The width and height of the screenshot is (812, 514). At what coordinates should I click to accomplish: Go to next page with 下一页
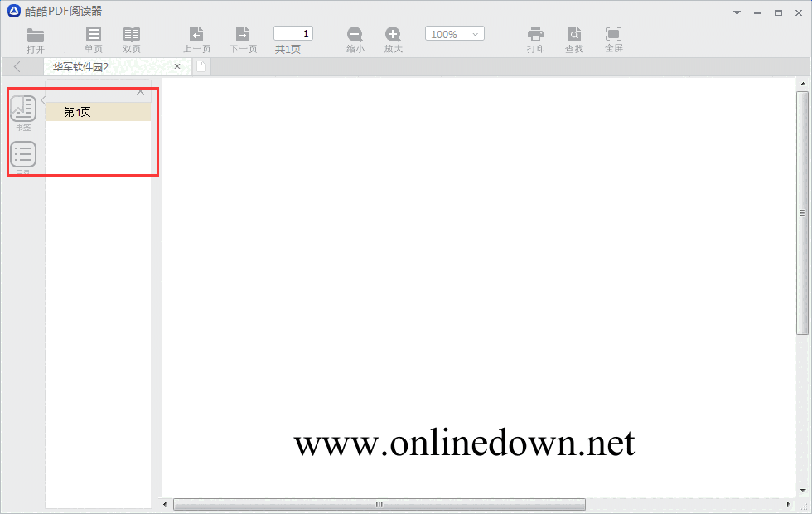[x=244, y=41]
